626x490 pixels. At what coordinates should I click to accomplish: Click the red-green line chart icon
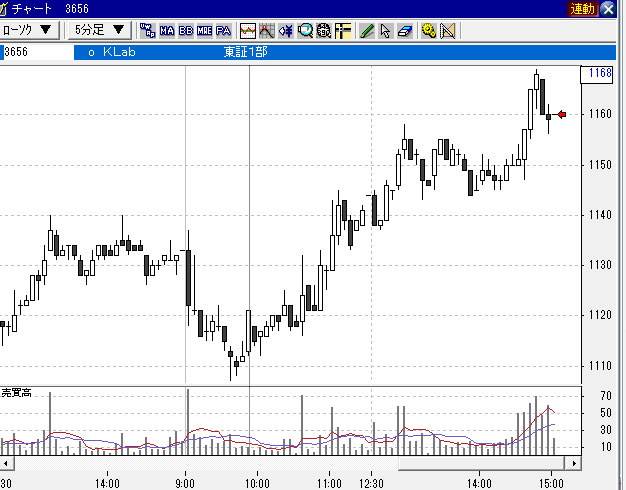(x=248, y=31)
